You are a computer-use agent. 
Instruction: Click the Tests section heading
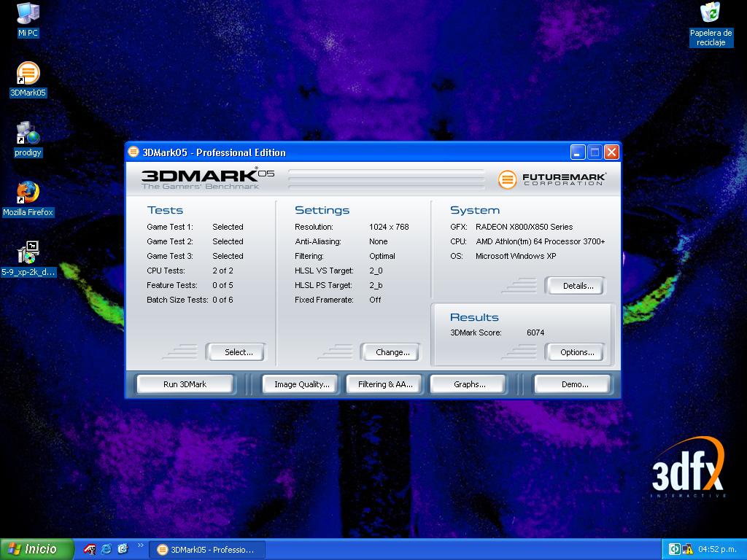[165, 210]
